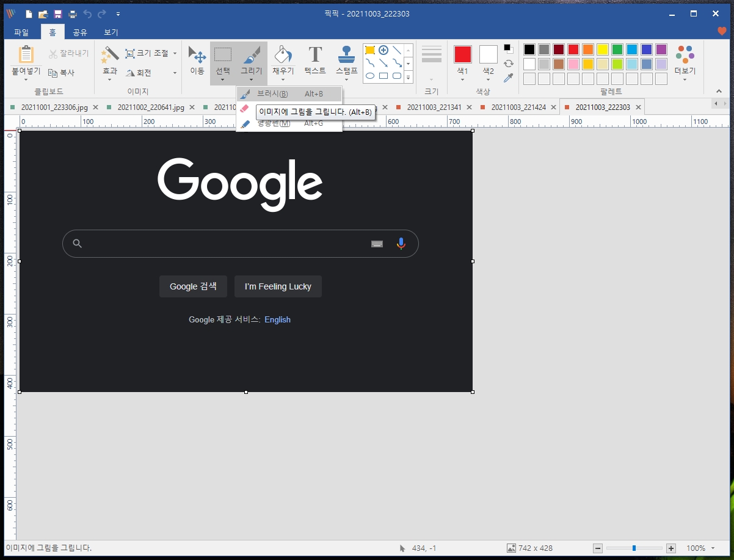The image size is (734, 560).
Task: Save using the floppy disk icon
Action: [57, 13]
